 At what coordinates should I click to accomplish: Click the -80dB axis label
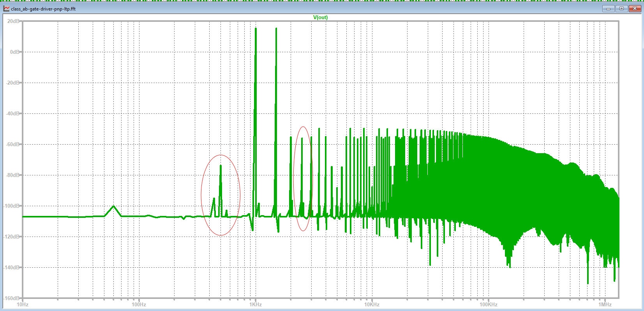[x=13, y=175]
